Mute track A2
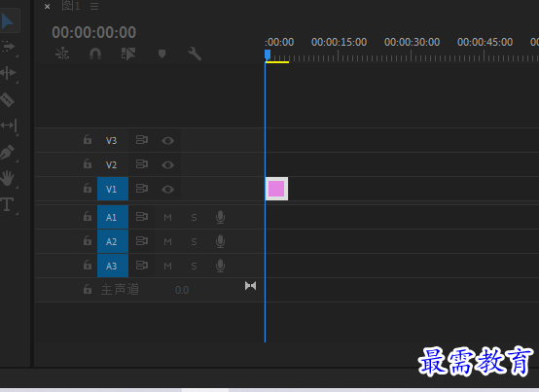Image resolution: width=539 pixels, height=392 pixels. click(x=167, y=242)
